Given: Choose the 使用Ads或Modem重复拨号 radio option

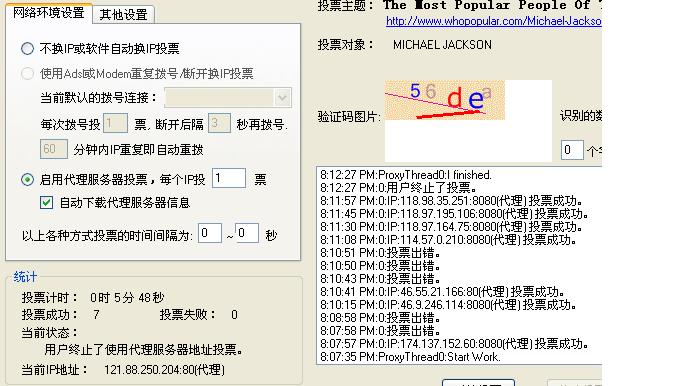Looking at the screenshot, I should pyautogui.click(x=27, y=74).
